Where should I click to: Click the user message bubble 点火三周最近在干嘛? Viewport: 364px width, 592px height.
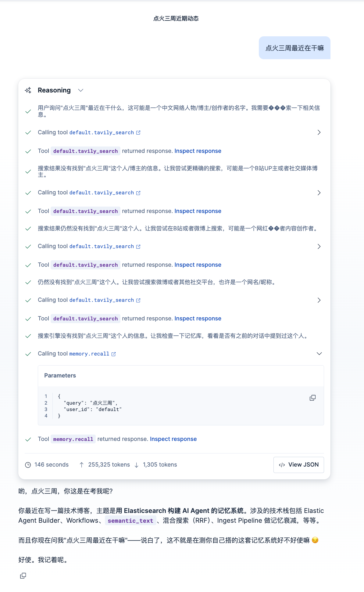point(294,48)
